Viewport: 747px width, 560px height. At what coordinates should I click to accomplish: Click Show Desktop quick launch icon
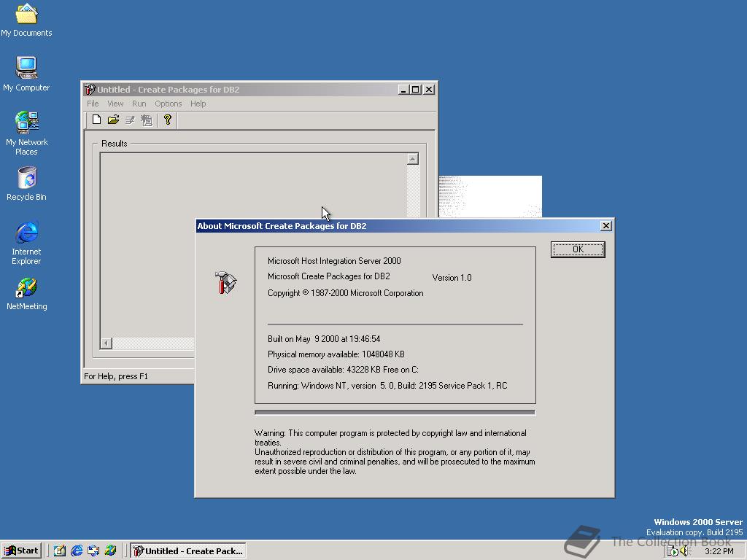click(x=60, y=551)
